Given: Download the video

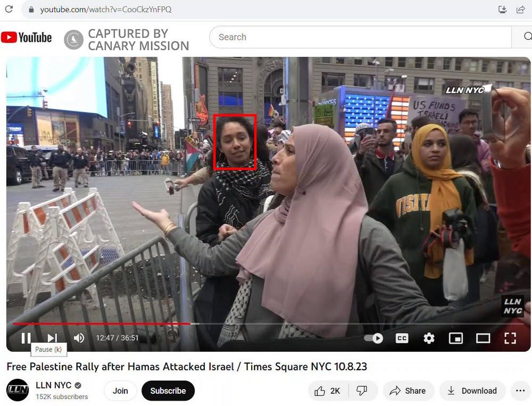Looking at the screenshot, I should click(x=472, y=391).
